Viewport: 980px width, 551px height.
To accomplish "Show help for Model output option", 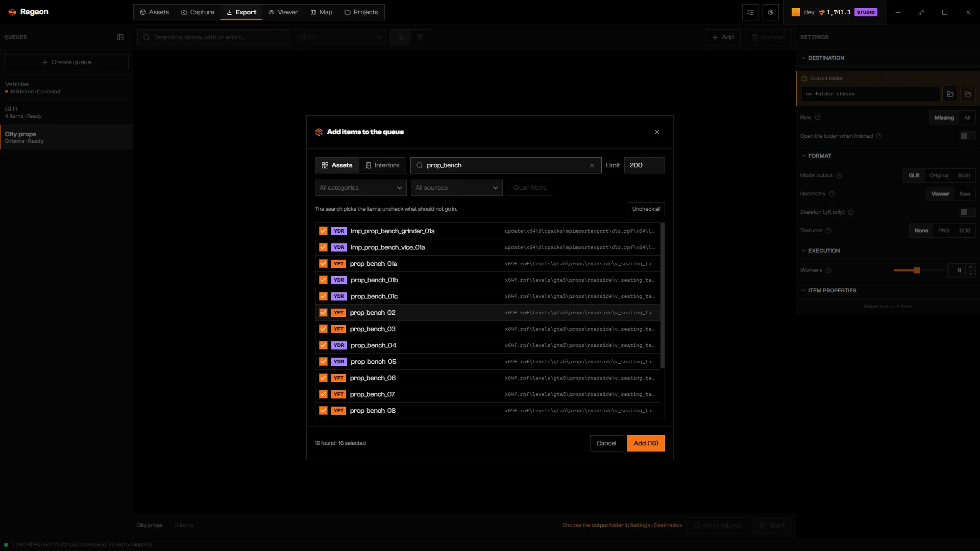I will tap(839, 176).
